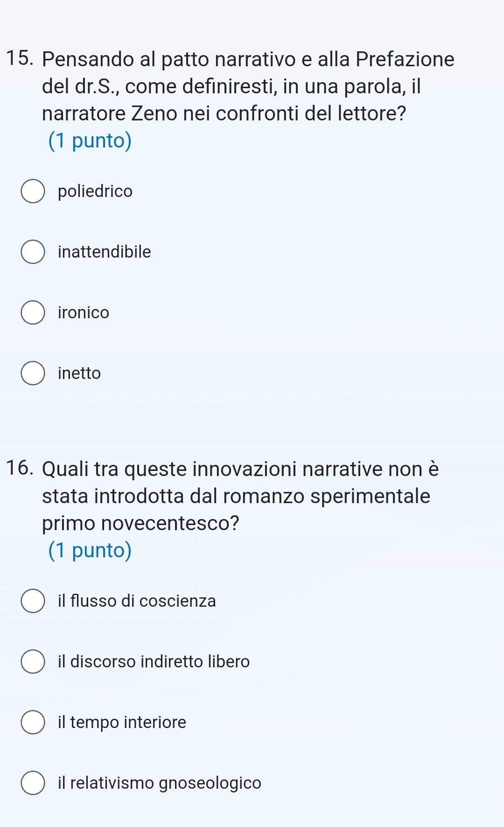504x827 pixels.
Task: Click the 'ironico' answer label text
Action: [84, 313]
